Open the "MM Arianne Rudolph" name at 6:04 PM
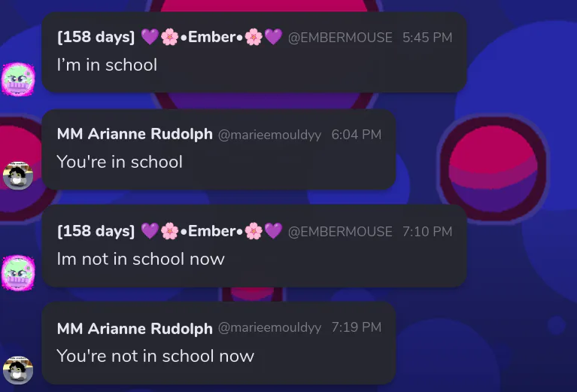 coord(135,134)
